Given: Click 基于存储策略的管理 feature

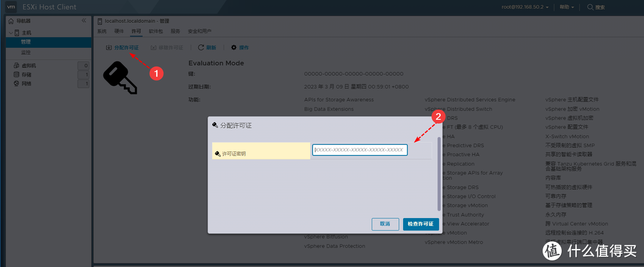Looking at the screenshot, I should click(568, 205).
